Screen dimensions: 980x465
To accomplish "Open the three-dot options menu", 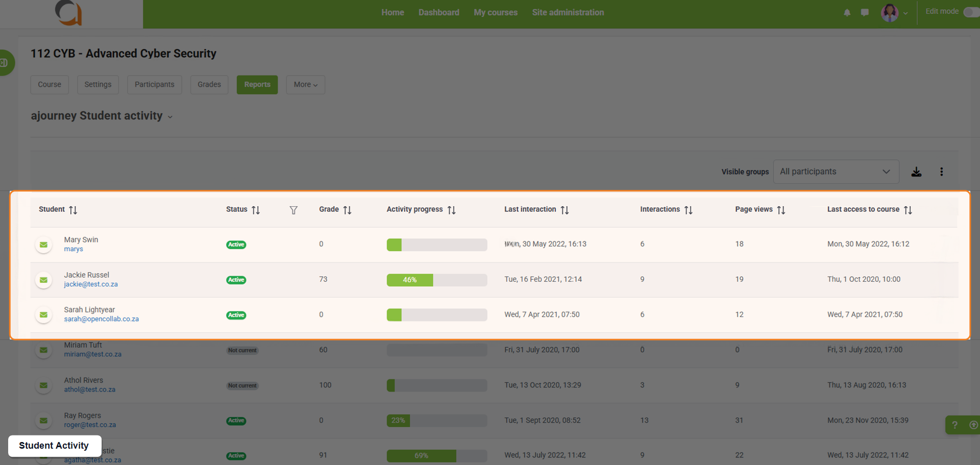I will click(941, 172).
